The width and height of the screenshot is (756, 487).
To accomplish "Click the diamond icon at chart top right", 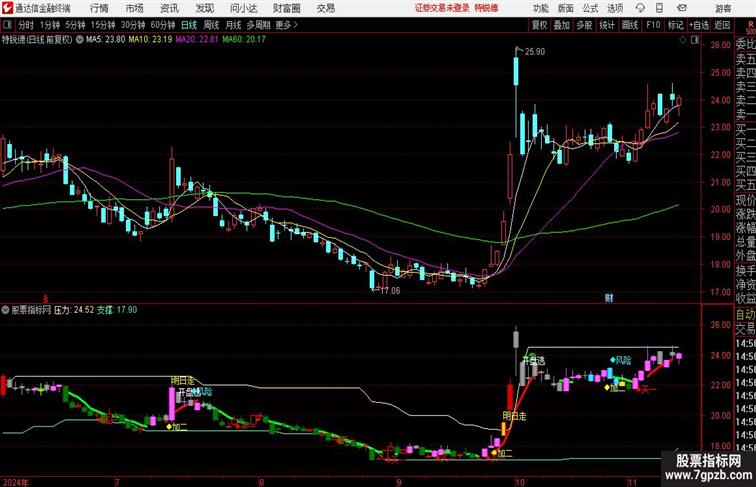I will (x=683, y=40).
